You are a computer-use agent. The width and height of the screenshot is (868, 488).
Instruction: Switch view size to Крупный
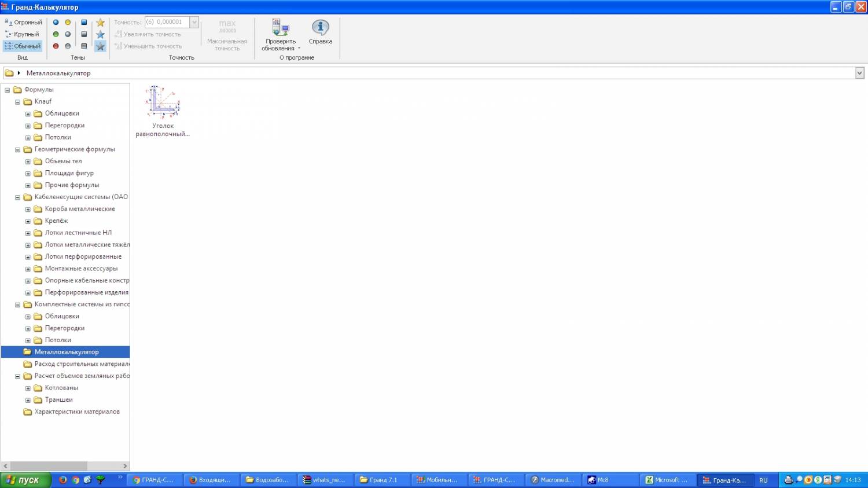[x=23, y=34]
